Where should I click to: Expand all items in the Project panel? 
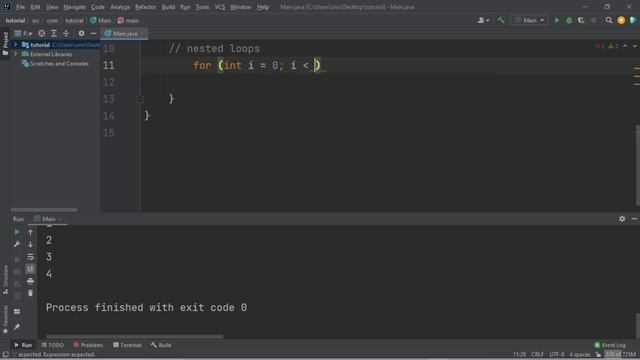point(54,33)
